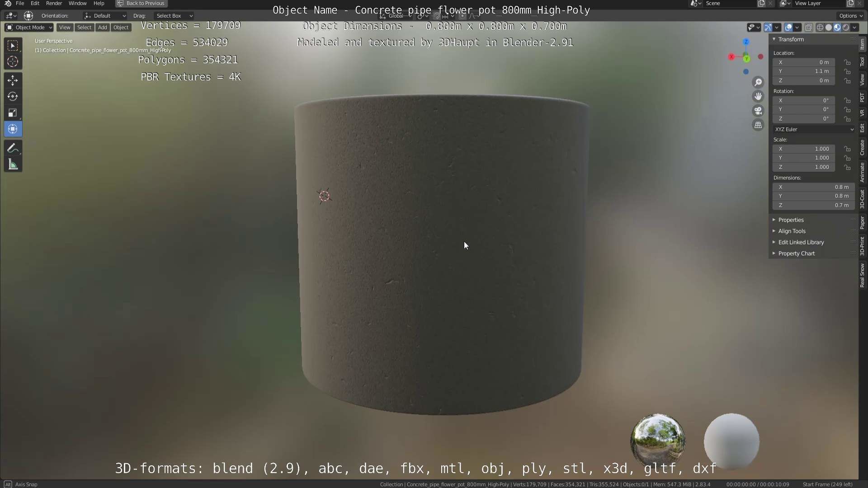Open XYZ Euler rotation mode dropdown

pos(814,129)
